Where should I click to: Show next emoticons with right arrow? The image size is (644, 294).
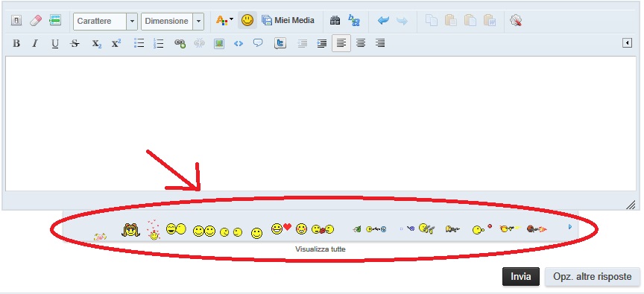pyautogui.click(x=569, y=226)
